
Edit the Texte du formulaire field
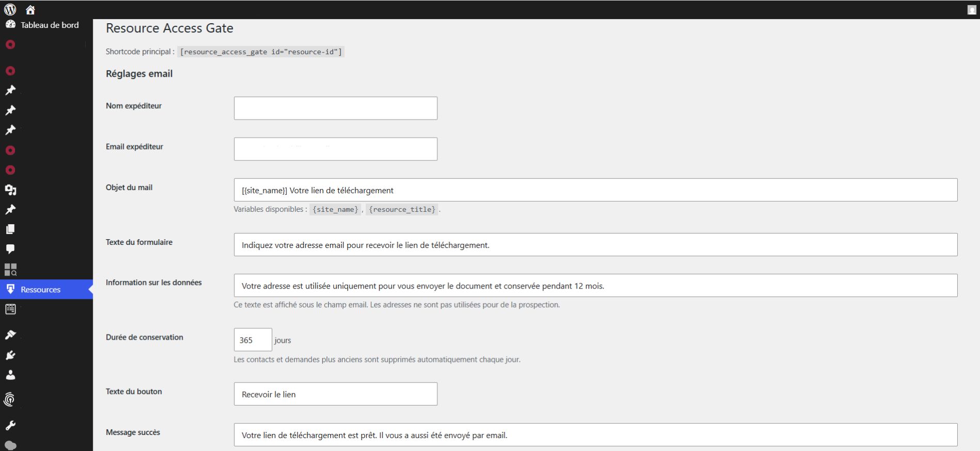[x=596, y=245]
